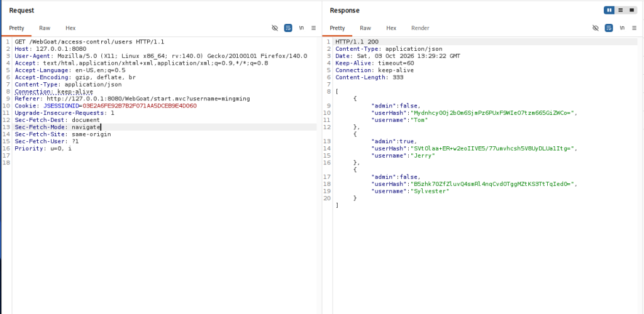The image size is (644, 314).
Task: Open the Response Hex tab
Action: tap(391, 28)
